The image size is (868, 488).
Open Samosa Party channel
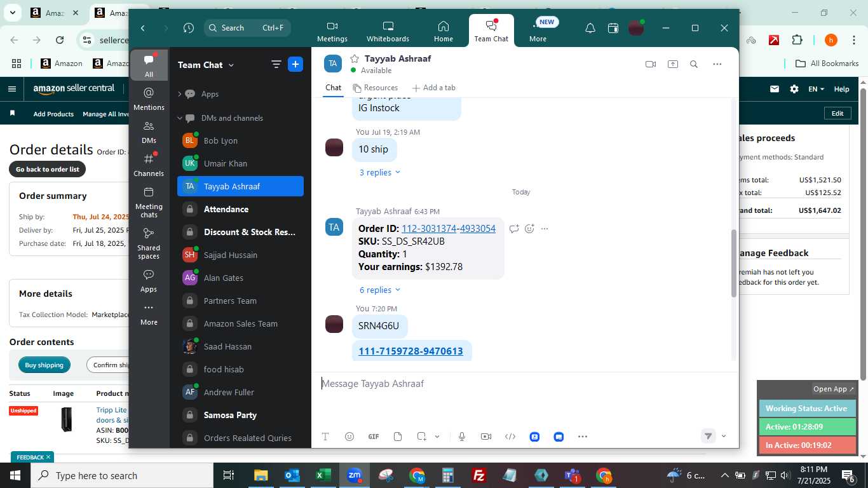point(240,415)
